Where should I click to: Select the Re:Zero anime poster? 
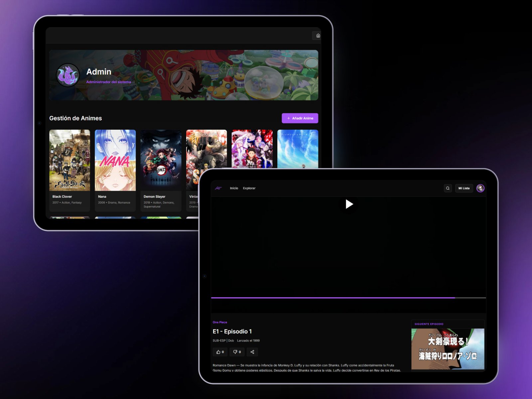pyautogui.click(x=252, y=149)
